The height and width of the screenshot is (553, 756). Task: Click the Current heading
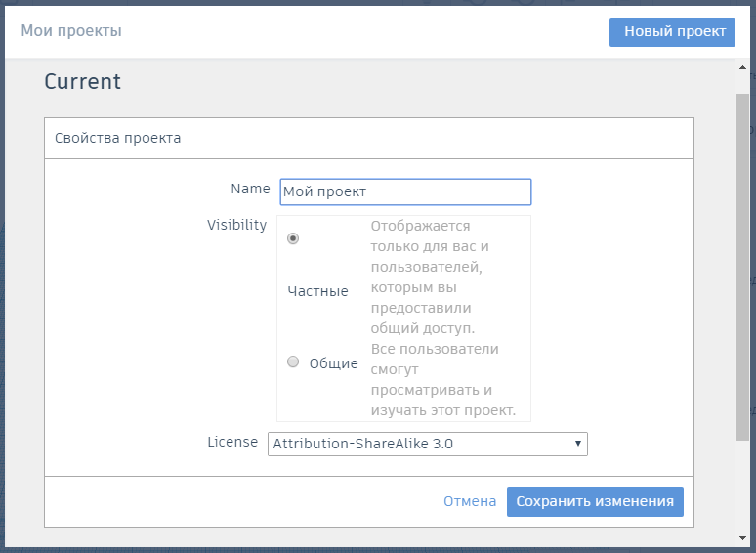(x=82, y=81)
